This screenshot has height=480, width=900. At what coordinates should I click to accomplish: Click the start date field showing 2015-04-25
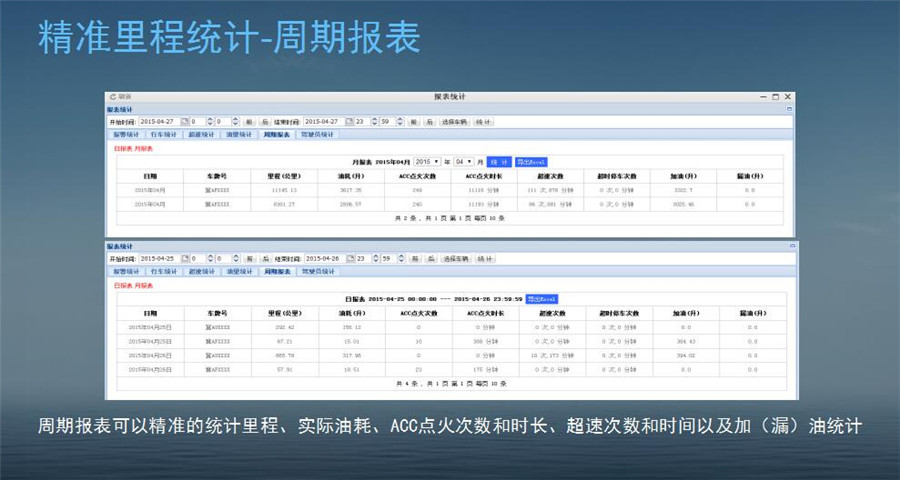pos(158,259)
